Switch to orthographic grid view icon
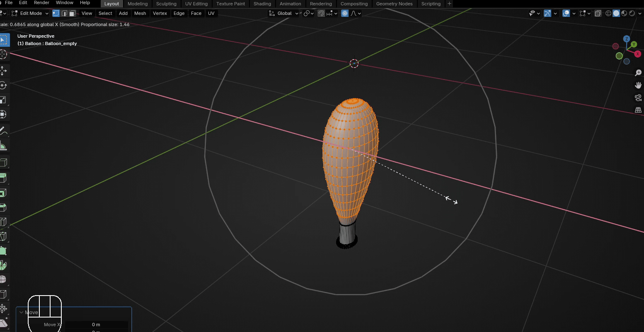This screenshot has height=332, width=644. click(x=638, y=110)
